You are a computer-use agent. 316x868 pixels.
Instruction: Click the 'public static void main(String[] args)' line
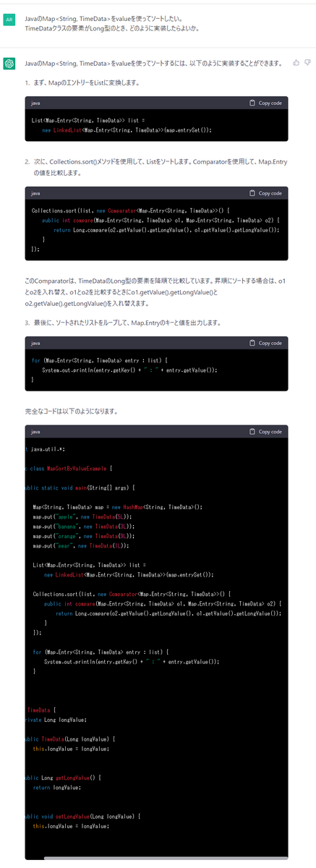[80, 488]
